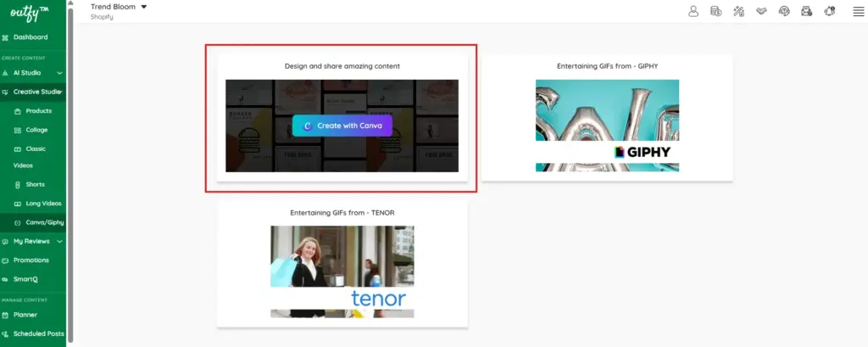Open the GIPHY balloons thumbnail
Screen dimensions: 868x347
607,126
